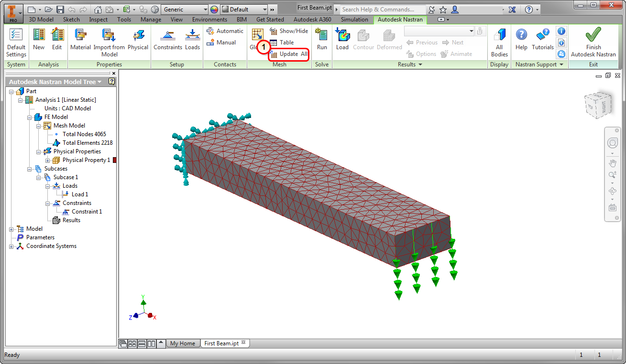Click the Redo arrow in quick access toolbar
626x364 pixels.
pyautogui.click(x=84, y=10)
